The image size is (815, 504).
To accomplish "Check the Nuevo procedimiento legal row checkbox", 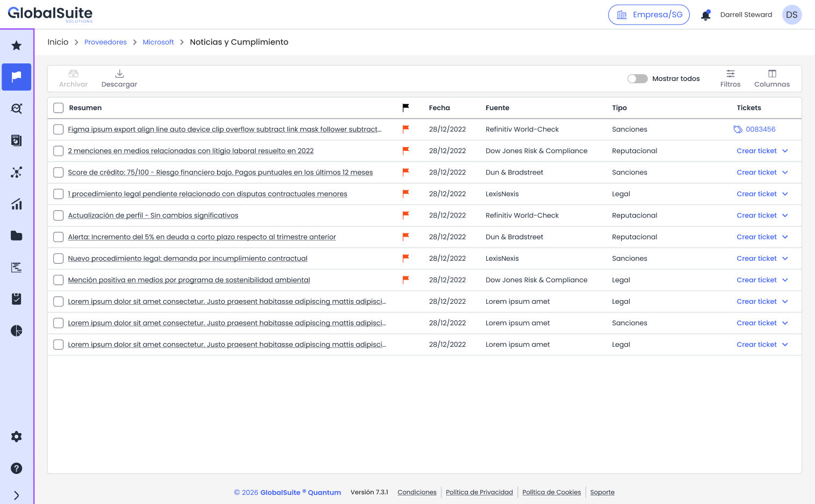I will [59, 258].
